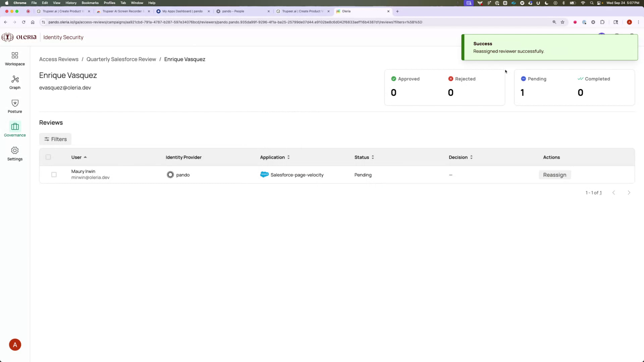This screenshot has height=362, width=644.
Task: Sort by the Status column
Action: (372, 157)
